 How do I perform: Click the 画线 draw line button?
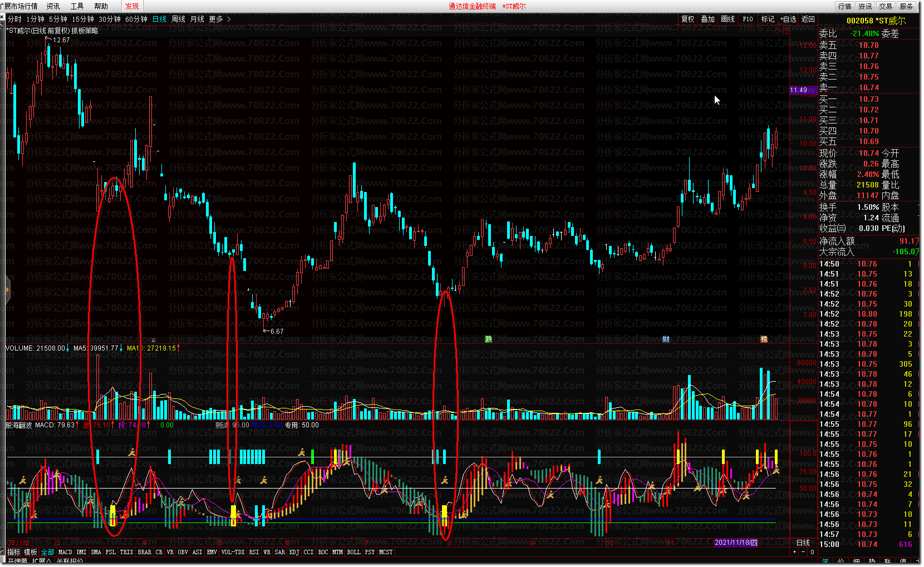click(x=728, y=19)
